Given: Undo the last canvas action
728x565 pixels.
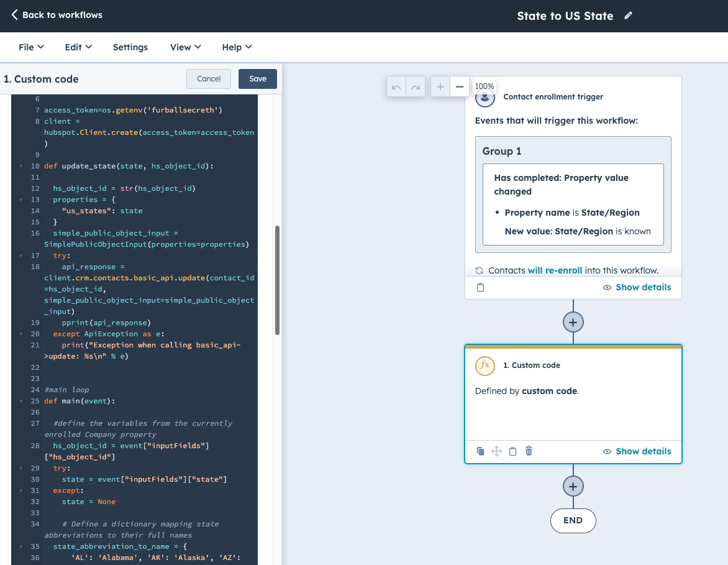Looking at the screenshot, I should [396, 87].
